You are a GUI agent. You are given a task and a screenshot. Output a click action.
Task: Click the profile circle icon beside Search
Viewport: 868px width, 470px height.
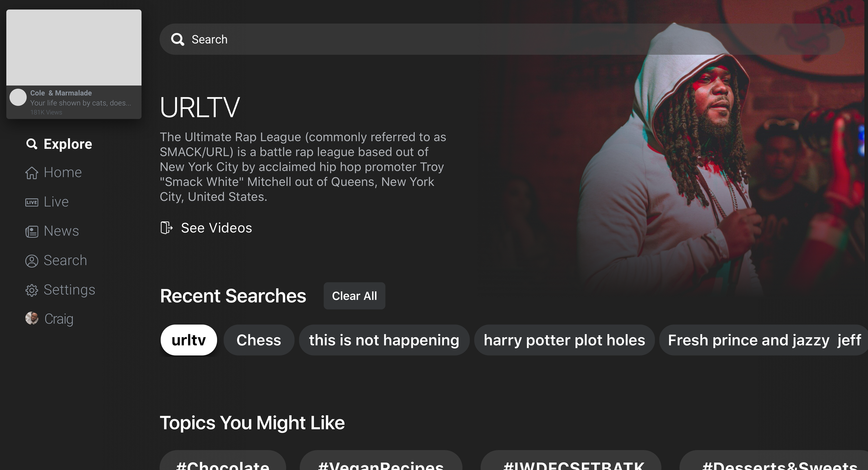click(x=32, y=261)
